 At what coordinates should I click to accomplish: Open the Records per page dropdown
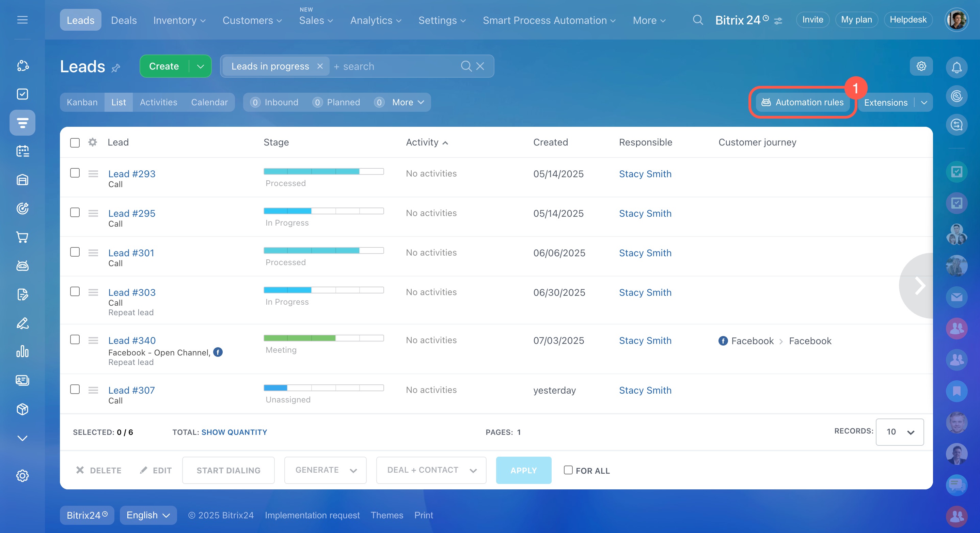click(899, 432)
